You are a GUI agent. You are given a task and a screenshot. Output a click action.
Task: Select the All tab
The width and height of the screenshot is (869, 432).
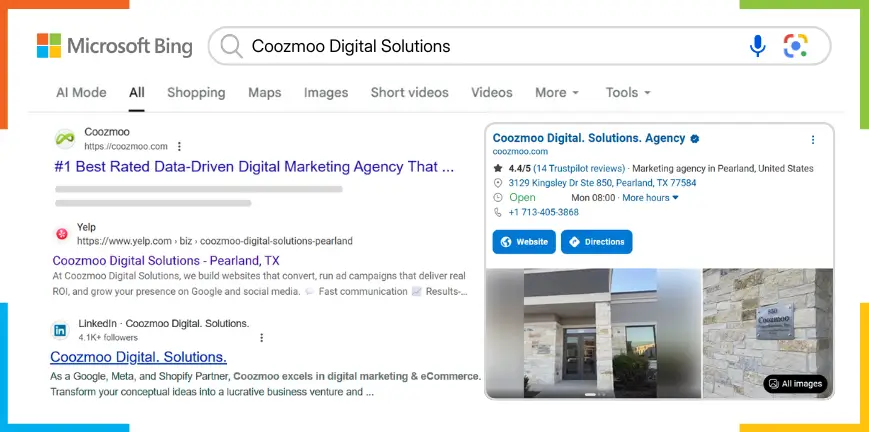click(137, 93)
